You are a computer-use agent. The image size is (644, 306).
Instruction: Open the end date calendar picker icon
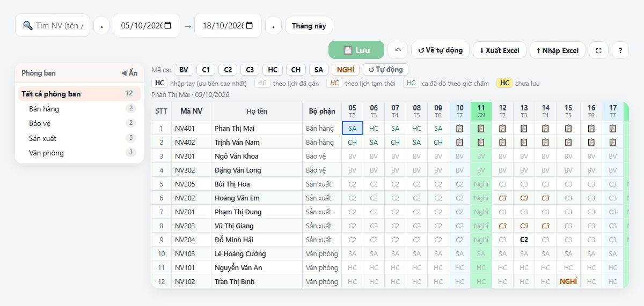tap(250, 25)
